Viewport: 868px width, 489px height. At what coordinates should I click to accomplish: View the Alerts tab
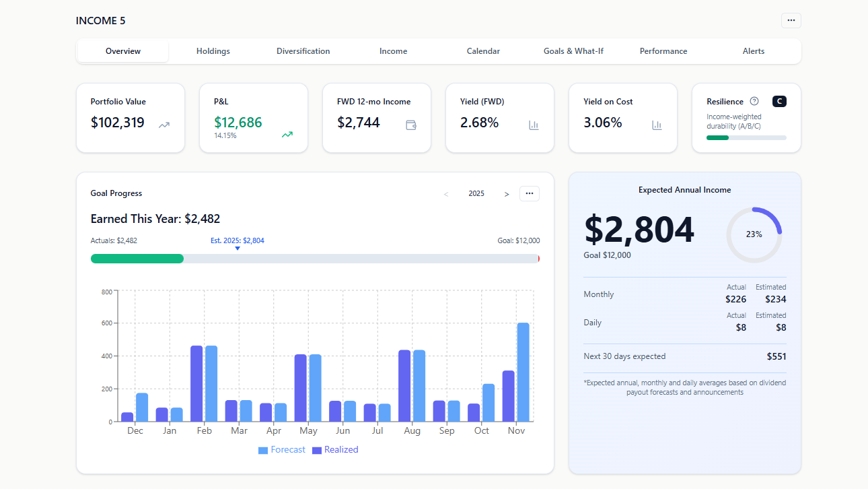click(753, 51)
